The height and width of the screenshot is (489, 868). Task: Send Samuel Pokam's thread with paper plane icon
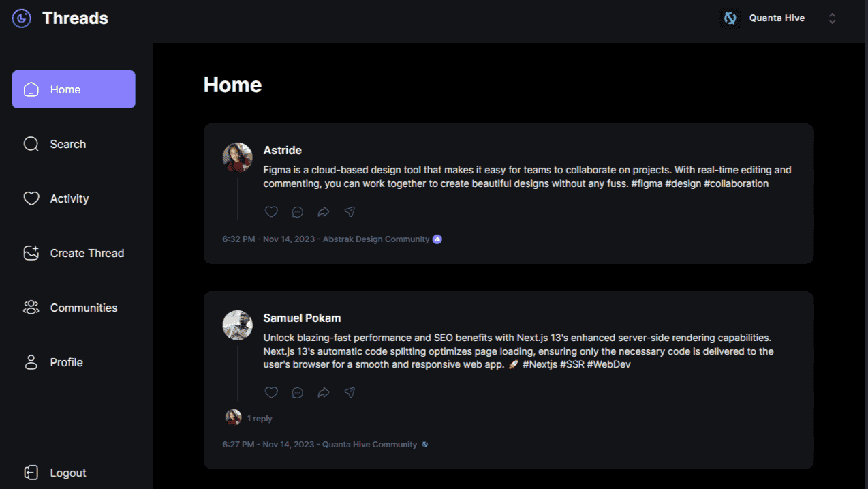(x=350, y=392)
